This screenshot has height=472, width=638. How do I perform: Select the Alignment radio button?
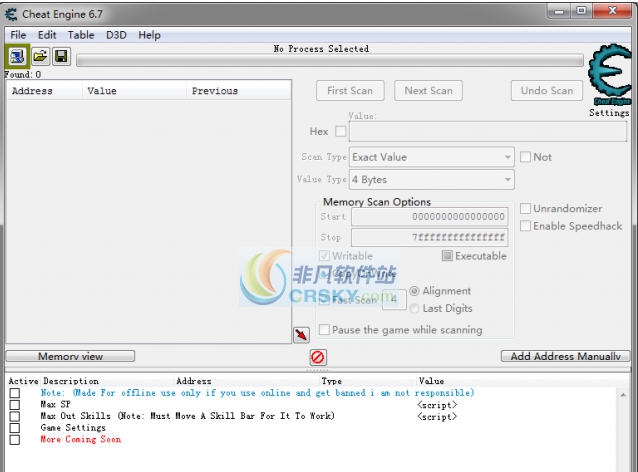coord(414,291)
